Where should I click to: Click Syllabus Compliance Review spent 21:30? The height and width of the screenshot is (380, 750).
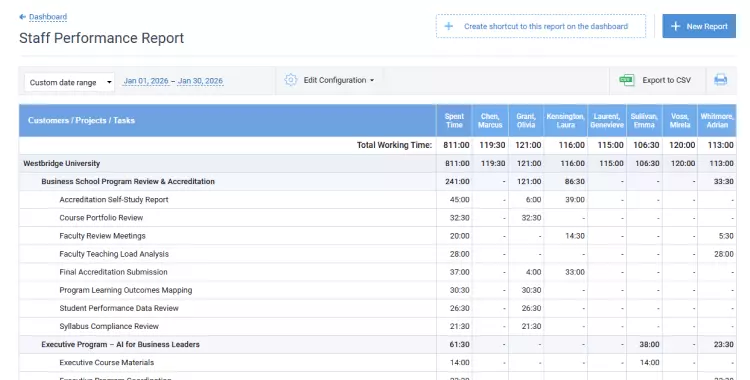click(460, 326)
